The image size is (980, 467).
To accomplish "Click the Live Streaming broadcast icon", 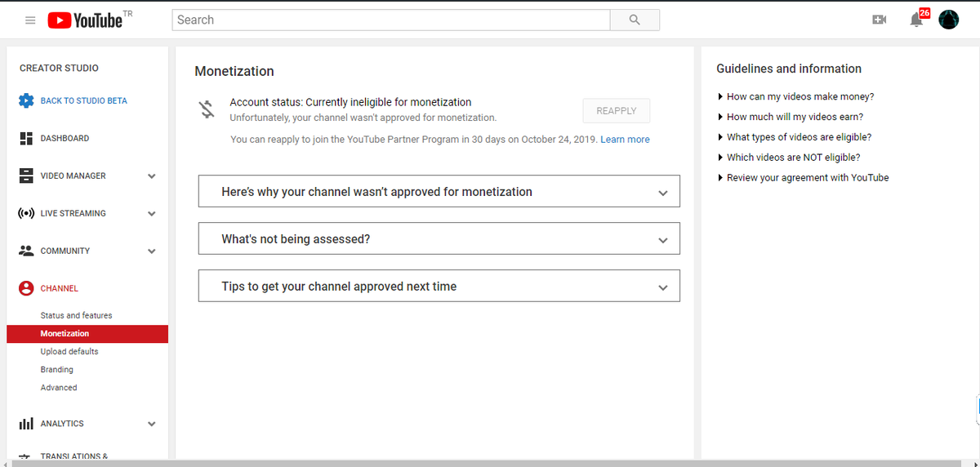I will pyautogui.click(x=26, y=213).
